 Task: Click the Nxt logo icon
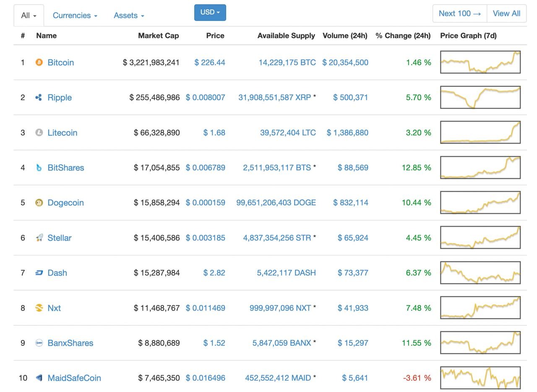[x=39, y=308]
